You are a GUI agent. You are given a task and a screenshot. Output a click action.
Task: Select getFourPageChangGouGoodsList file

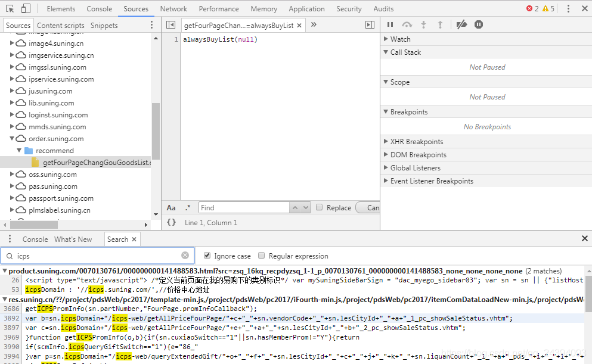pyautogui.click(x=76, y=162)
